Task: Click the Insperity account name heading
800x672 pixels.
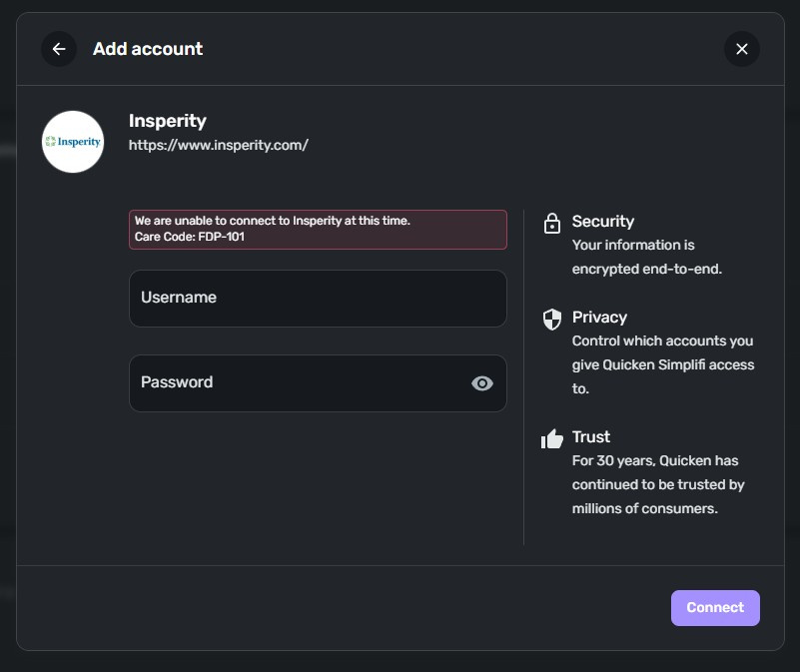Action: [167, 121]
